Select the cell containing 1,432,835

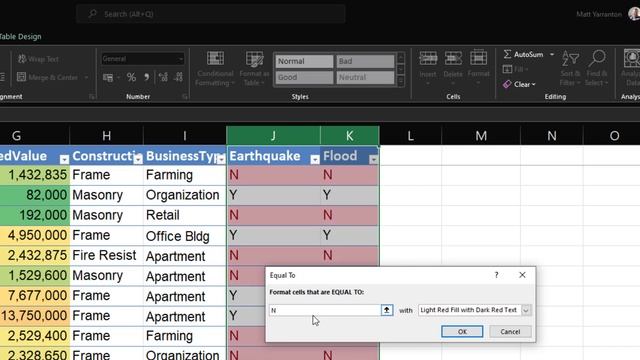[x=35, y=175]
